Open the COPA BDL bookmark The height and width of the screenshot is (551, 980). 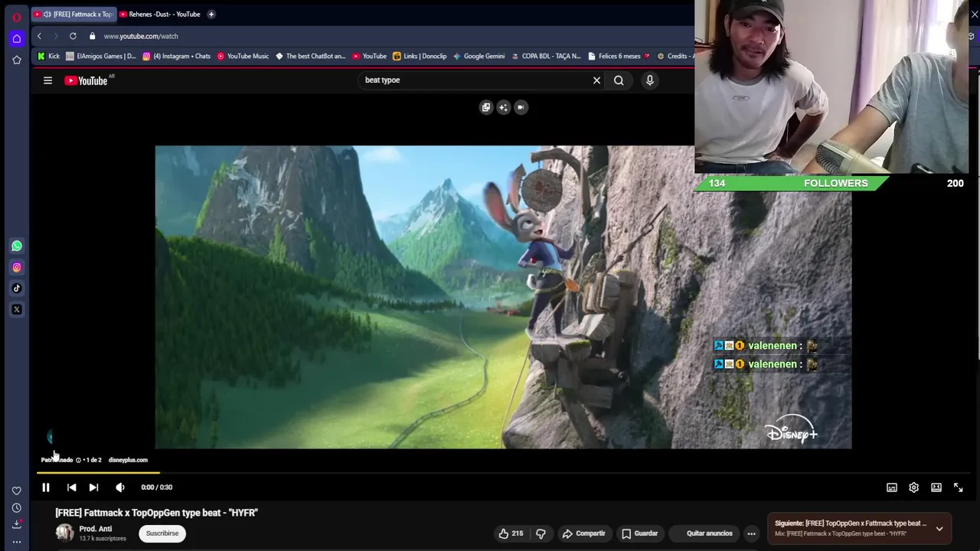[546, 56]
